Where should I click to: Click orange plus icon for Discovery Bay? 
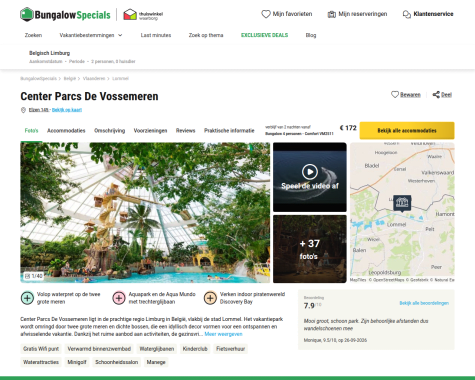(210, 298)
